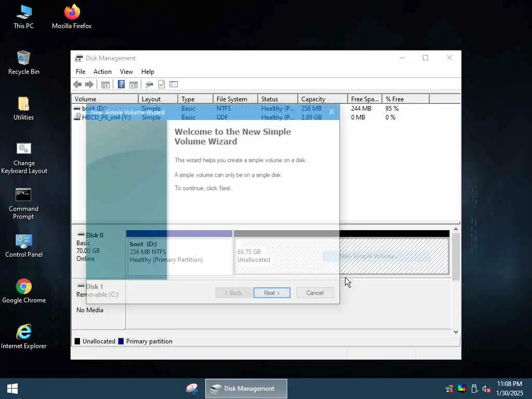This screenshot has width=532, height=399.
Task: Open Mozilla Firefox desktop icon
Action: (x=72, y=17)
